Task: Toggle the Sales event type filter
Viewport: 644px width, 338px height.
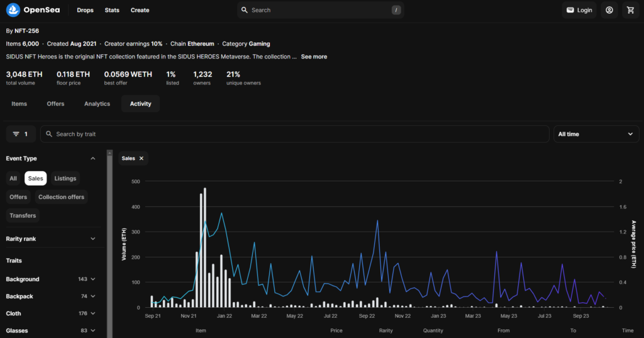Action: click(35, 179)
